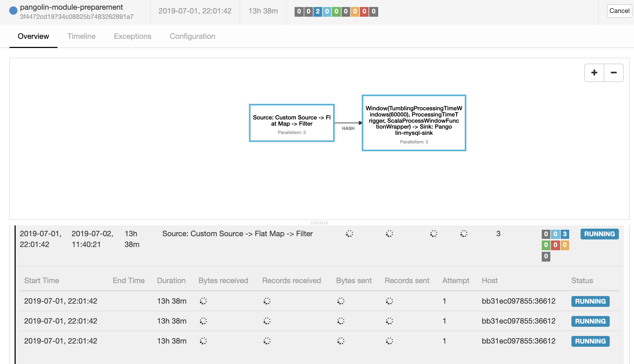Switch to the Configuration tab
Screen dimensions: 634x364
pos(192,36)
